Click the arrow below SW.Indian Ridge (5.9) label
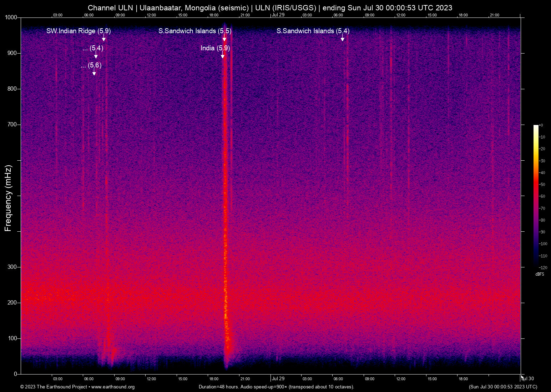551x392 pixels. pyautogui.click(x=104, y=38)
